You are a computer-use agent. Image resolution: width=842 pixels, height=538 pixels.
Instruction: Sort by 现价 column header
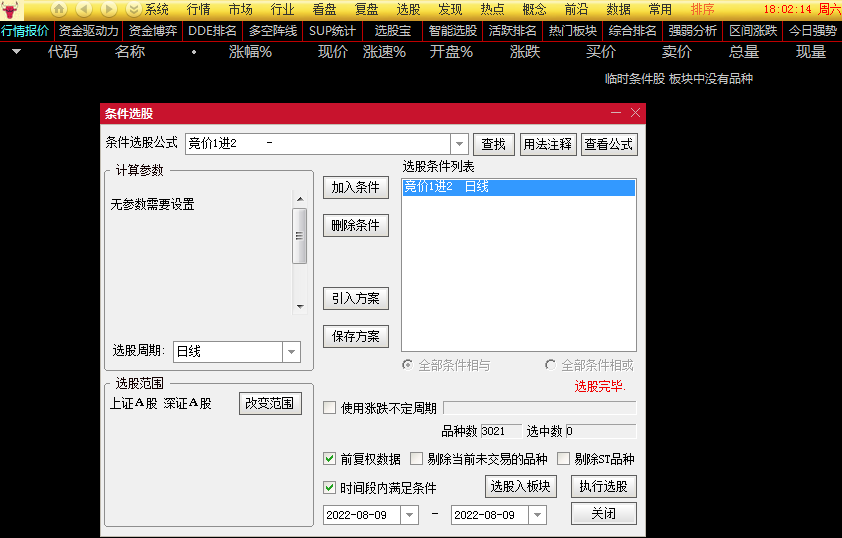tap(333, 52)
